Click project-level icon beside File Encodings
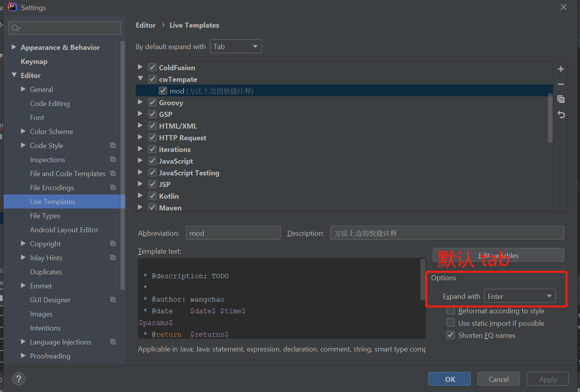The height and width of the screenshot is (392, 580). click(x=113, y=187)
